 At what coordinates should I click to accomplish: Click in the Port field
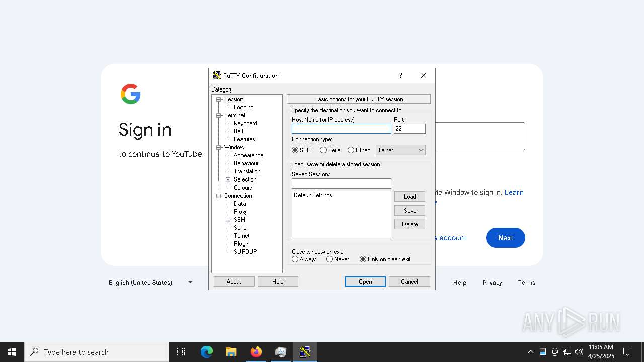click(410, 129)
